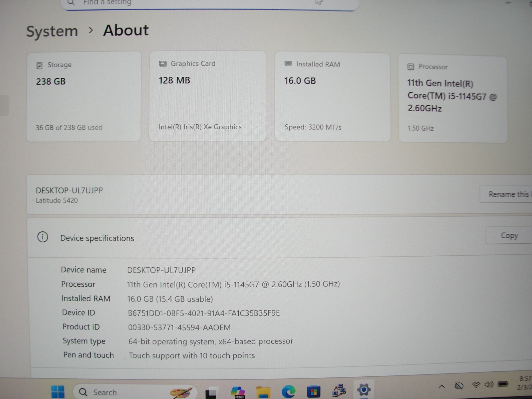This screenshot has height=399, width=532.
Task: Click the OneDrive not-synced tray icon
Action: 459,386
